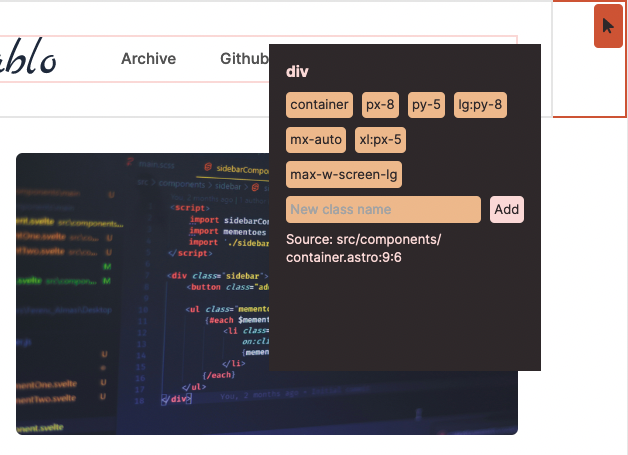Image resolution: width=628 pixels, height=455 pixels.
Task: Open the code editor post thumbnail
Action: [140, 300]
